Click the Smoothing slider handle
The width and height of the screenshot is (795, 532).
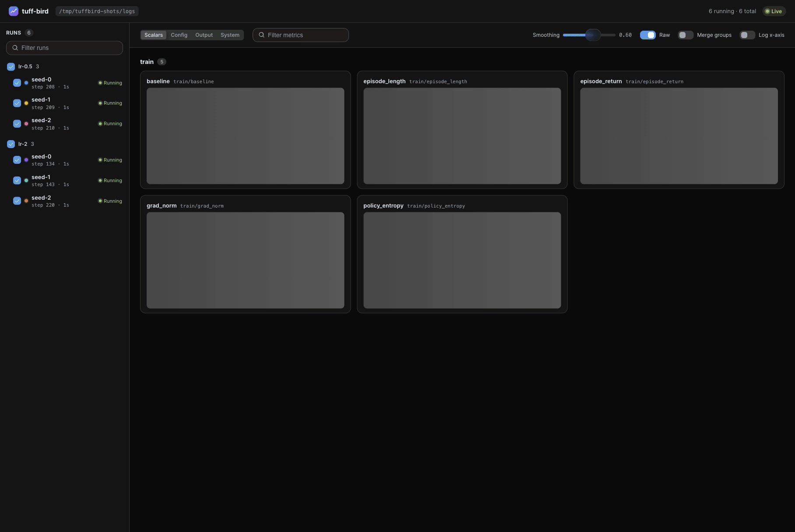(x=593, y=35)
